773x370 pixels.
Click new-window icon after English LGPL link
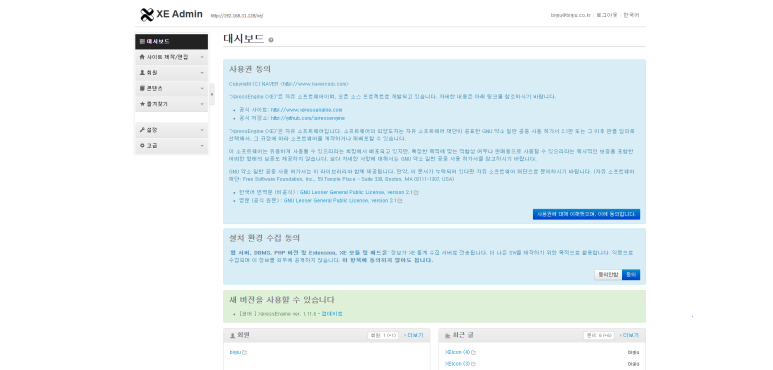(x=400, y=201)
